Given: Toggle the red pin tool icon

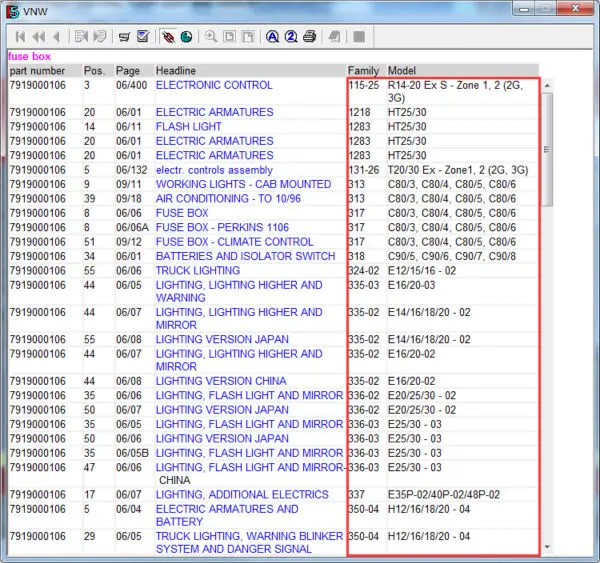Looking at the screenshot, I should (x=168, y=37).
